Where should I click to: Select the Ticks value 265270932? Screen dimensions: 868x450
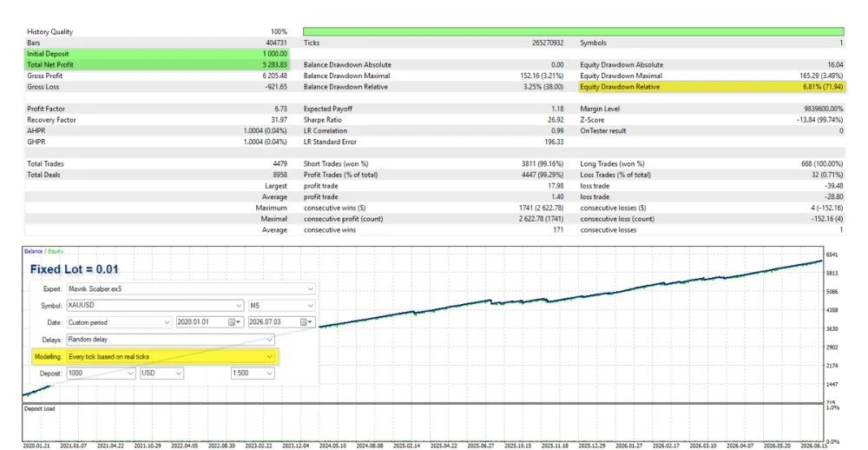(x=548, y=43)
